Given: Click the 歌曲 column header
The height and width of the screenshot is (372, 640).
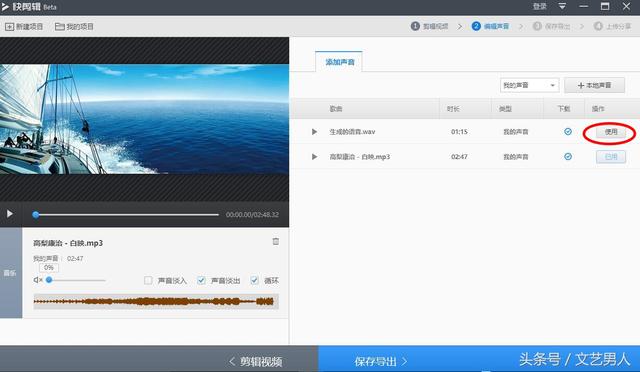Looking at the screenshot, I should [x=336, y=109].
